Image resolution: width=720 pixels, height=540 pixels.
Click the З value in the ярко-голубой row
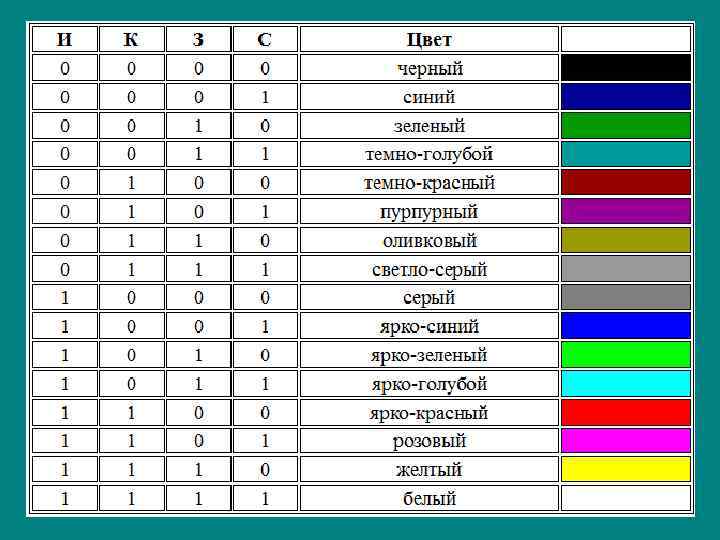click(198, 383)
